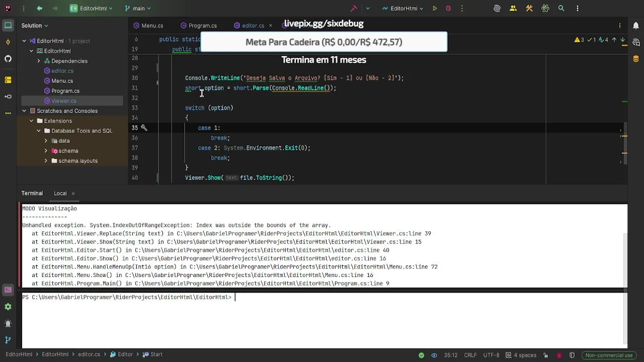Change UTF-8 file encoding
This screenshot has width=644, height=362.
click(491, 355)
